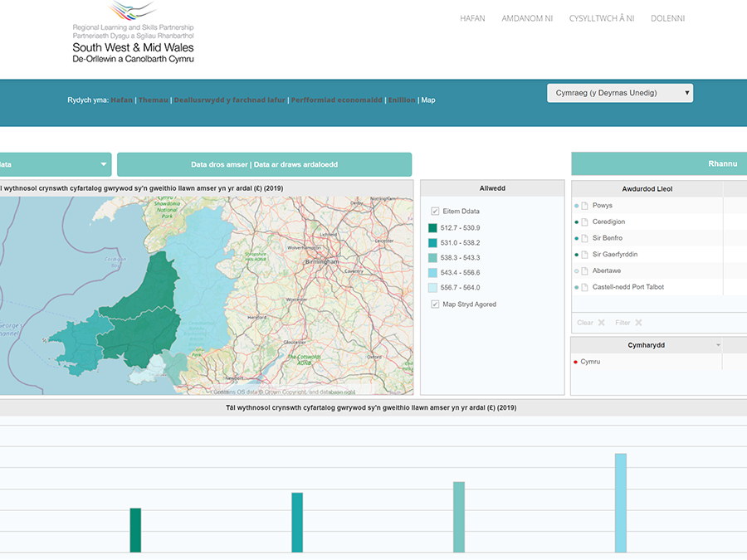The height and width of the screenshot is (560, 747).
Task: Click the Filter X icon
Action: [x=638, y=323]
